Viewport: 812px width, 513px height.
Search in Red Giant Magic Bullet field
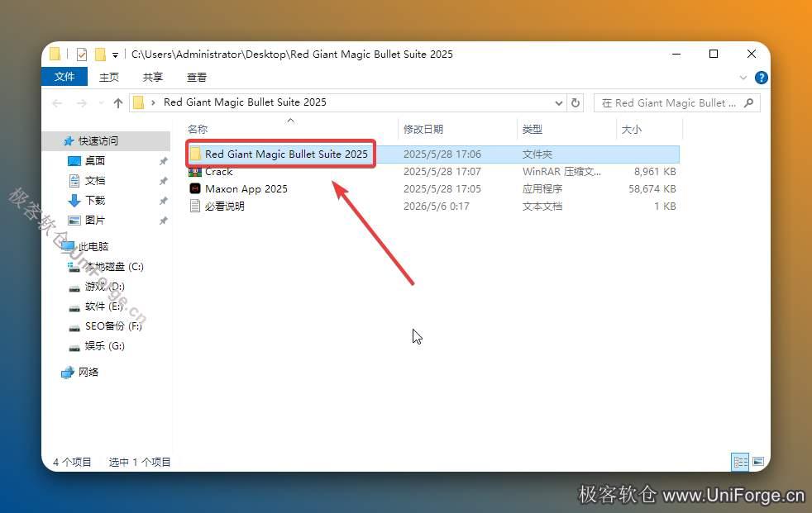(677, 103)
